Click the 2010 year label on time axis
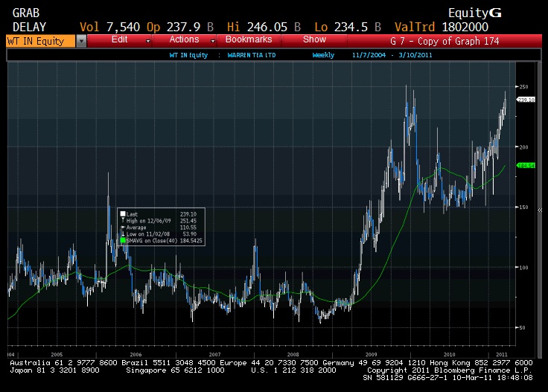 pos(450,354)
